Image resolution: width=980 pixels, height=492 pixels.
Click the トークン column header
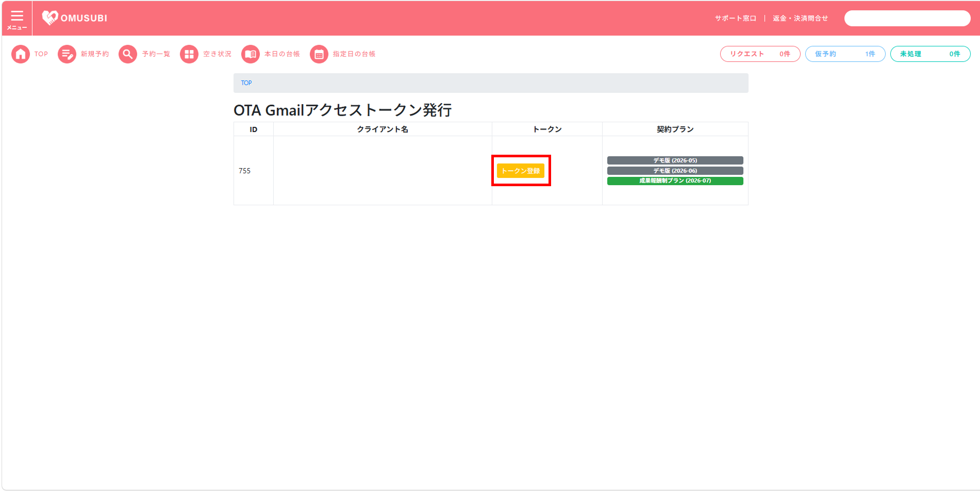click(x=547, y=129)
